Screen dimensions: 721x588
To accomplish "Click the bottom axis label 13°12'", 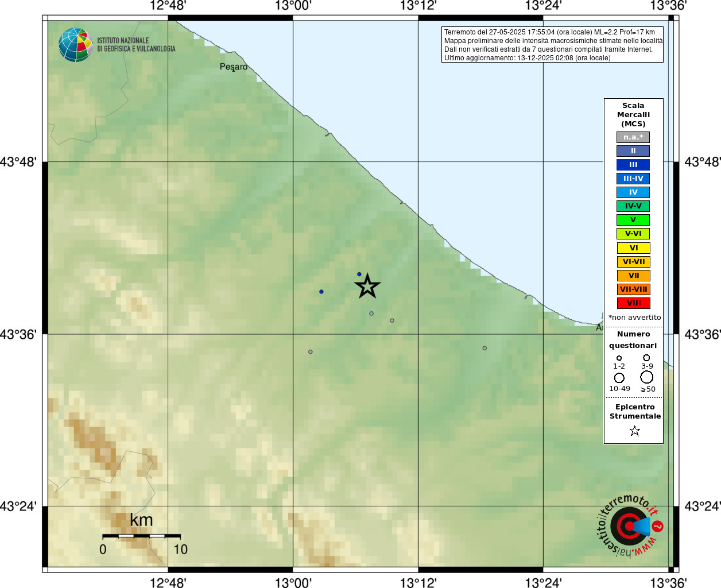I will pyautogui.click(x=418, y=583).
